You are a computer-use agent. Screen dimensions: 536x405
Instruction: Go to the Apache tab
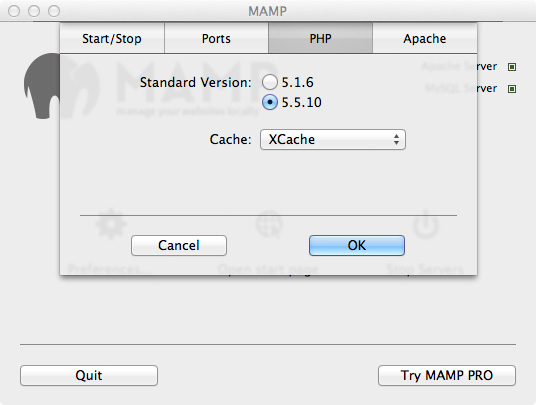pyautogui.click(x=425, y=38)
